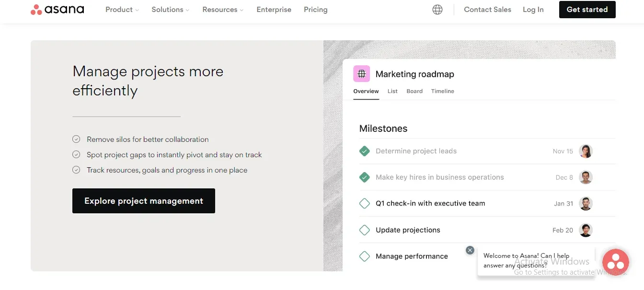
Task: Click the Marketing roadmap title
Action: (415, 74)
